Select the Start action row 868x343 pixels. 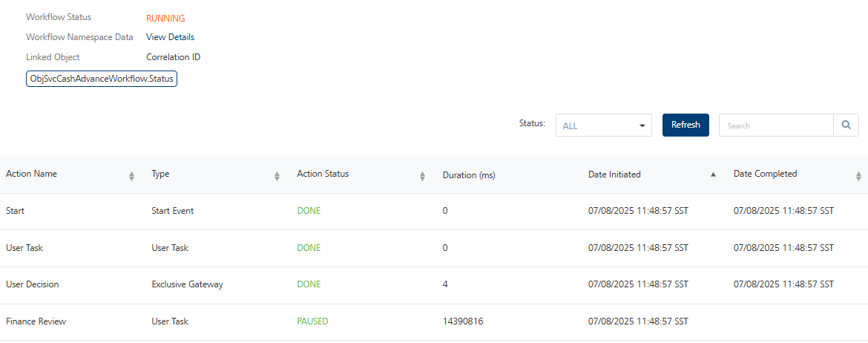click(x=16, y=211)
